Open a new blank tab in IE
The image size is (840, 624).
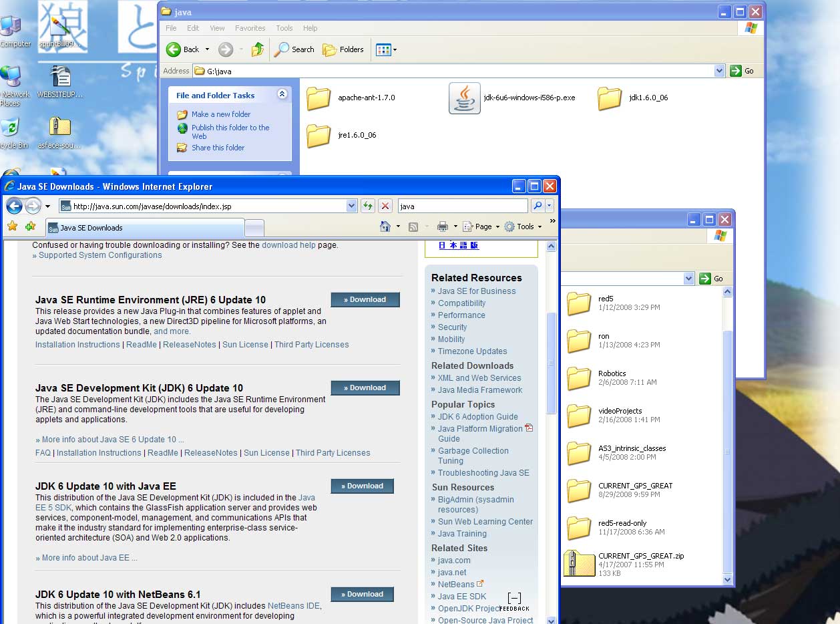point(254,228)
